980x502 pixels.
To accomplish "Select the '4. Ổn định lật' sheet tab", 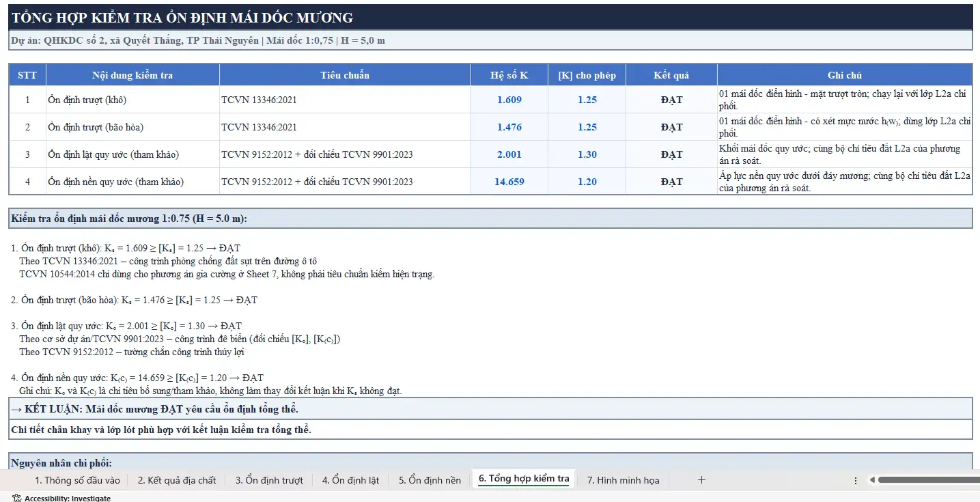I will point(350,480).
